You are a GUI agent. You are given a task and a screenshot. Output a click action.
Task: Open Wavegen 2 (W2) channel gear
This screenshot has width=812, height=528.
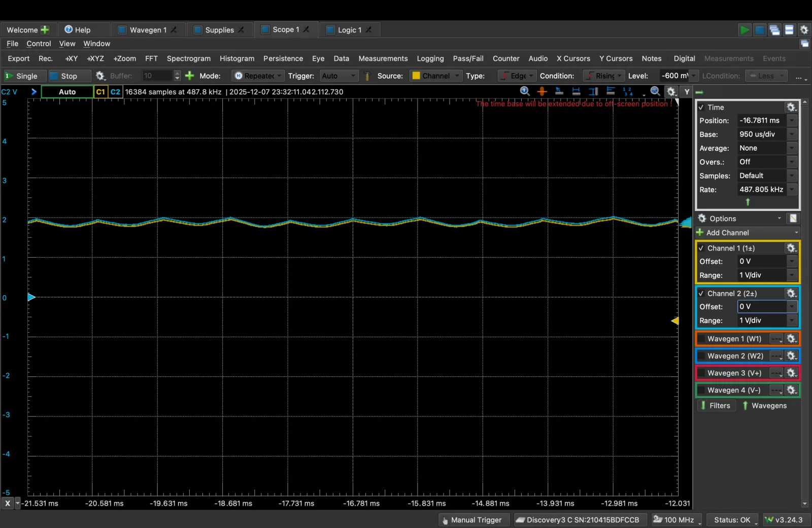791,356
